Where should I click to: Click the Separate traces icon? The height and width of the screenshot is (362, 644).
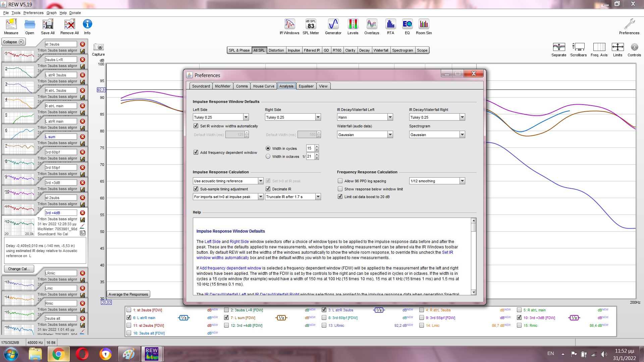[559, 49]
